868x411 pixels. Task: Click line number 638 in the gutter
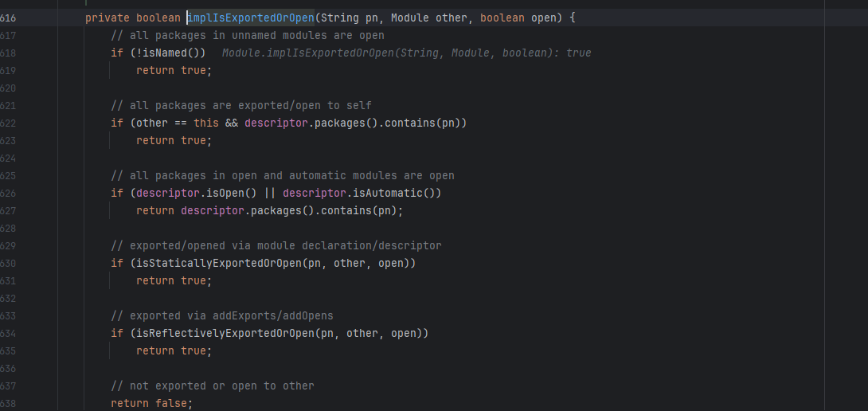(x=8, y=404)
